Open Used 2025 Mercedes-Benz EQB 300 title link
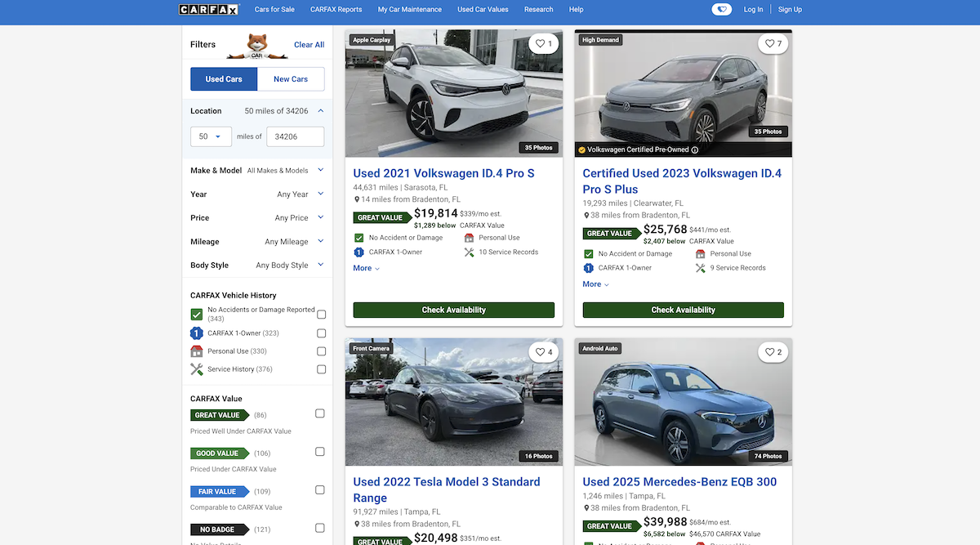980x545 pixels. click(679, 482)
